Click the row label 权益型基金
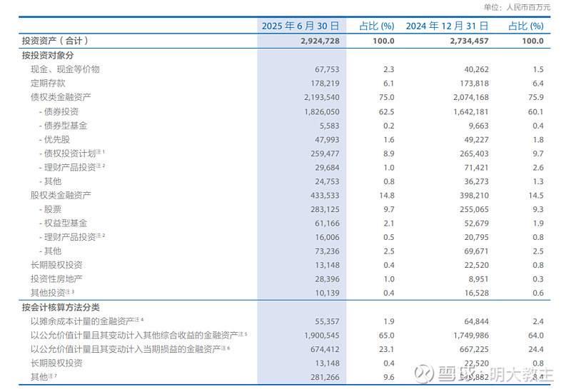Screen dimensions: 571x392 [x=66, y=223]
